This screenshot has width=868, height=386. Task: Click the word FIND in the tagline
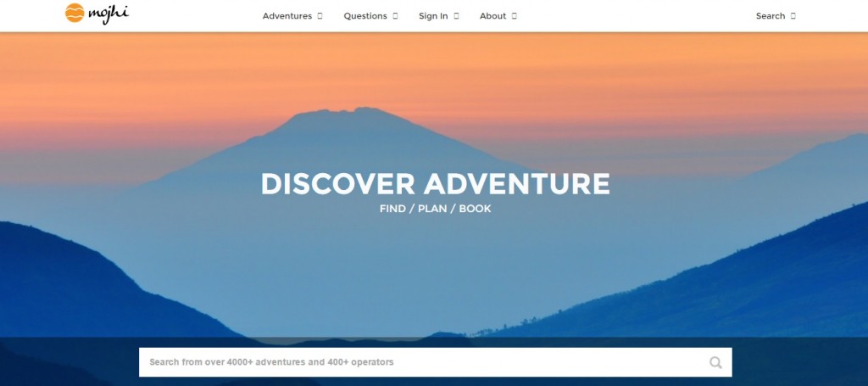click(x=392, y=209)
